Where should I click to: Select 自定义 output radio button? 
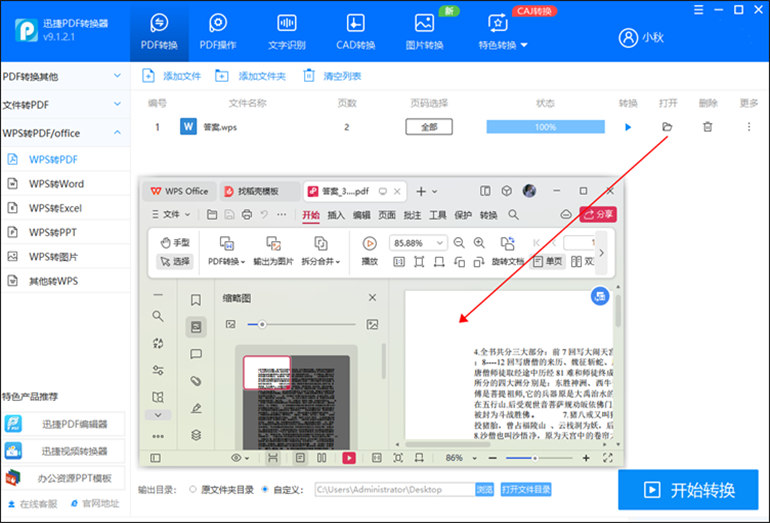[x=265, y=489]
